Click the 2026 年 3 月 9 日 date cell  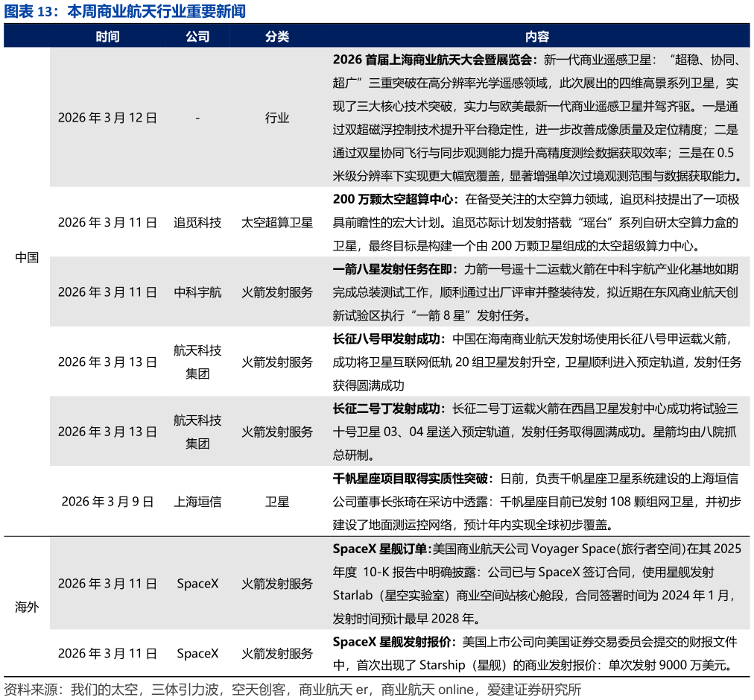click(109, 501)
